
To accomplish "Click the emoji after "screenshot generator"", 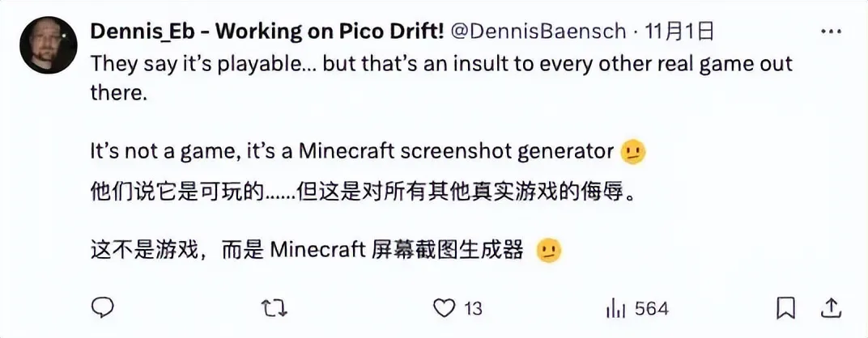I will pyautogui.click(x=632, y=152).
